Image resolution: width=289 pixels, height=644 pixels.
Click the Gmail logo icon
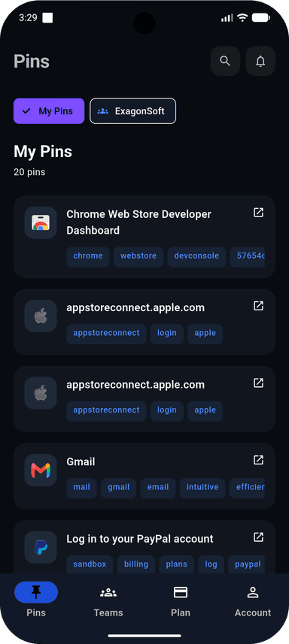pyautogui.click(x=41, y=470)
